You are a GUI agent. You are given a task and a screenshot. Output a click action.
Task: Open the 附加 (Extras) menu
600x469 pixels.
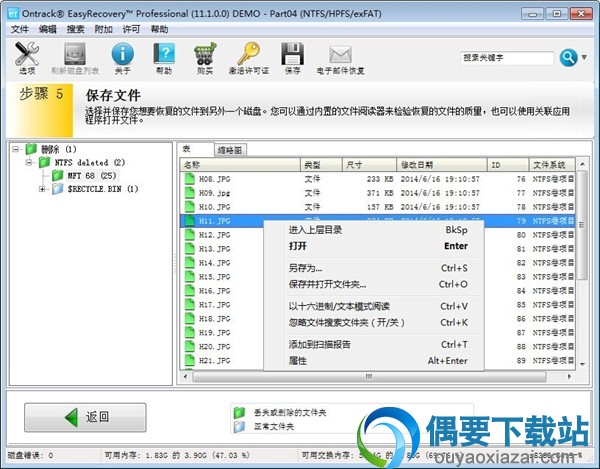tap(103, 29)
